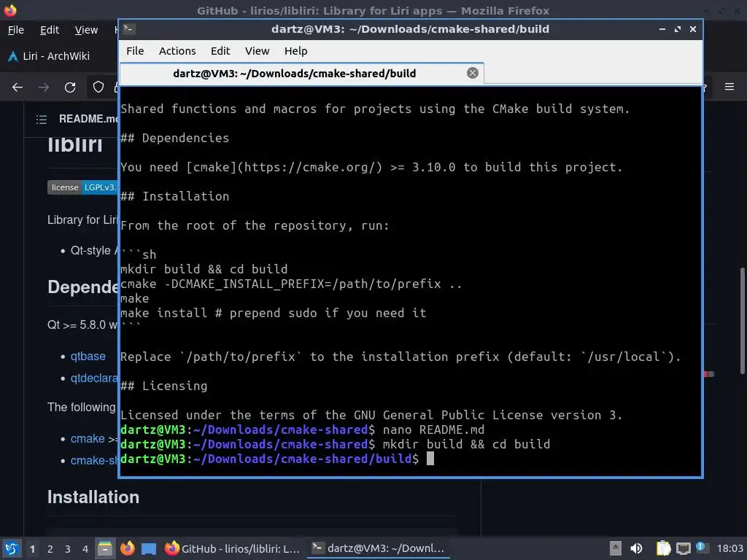
Task: Minimize the terminal window
Action: coord(662,29)
